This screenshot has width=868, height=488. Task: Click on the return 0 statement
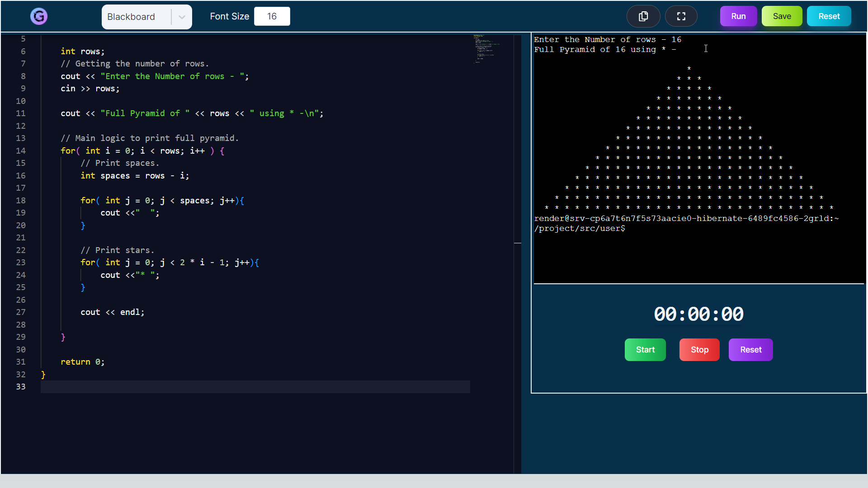(x=82, y=362)
